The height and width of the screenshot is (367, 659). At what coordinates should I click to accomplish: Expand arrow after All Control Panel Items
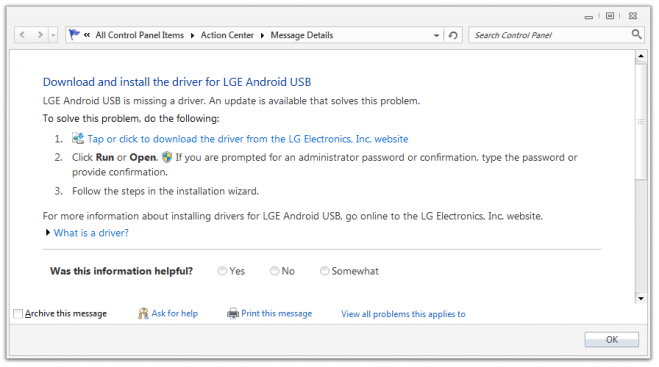click(x=192, y=35)
